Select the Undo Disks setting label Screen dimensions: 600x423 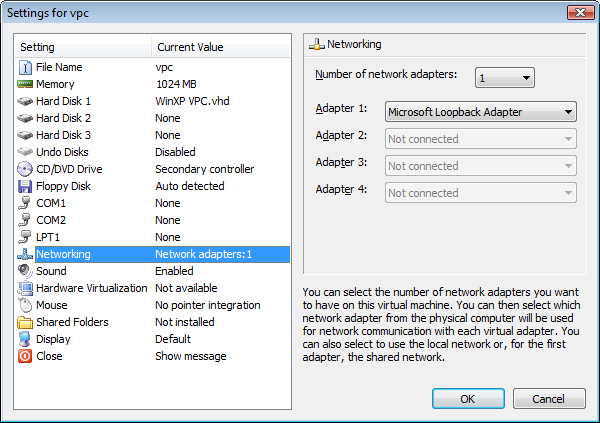coord(62,152)
